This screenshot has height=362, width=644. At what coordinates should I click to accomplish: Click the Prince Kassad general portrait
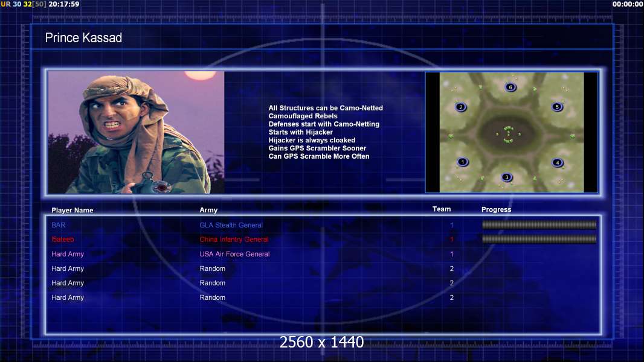pos(137,132)
